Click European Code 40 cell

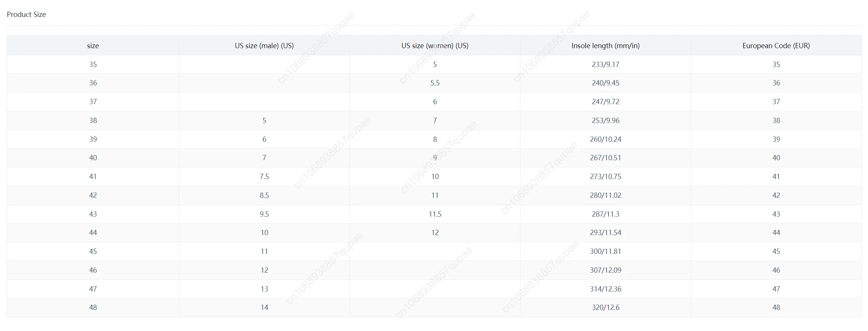tap(776, 158)
